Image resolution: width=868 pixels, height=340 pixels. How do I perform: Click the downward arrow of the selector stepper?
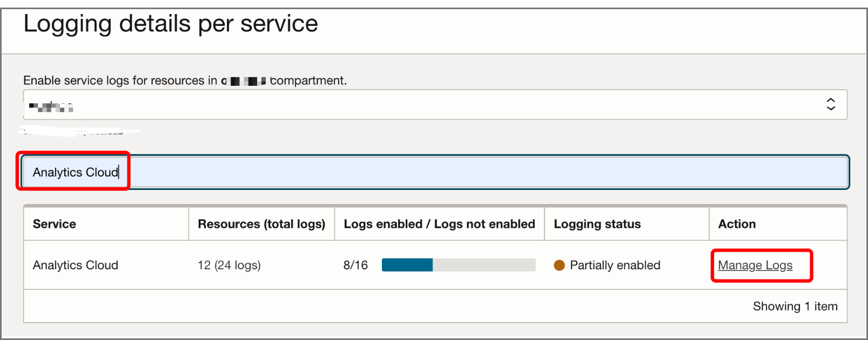tap(831, 108)
